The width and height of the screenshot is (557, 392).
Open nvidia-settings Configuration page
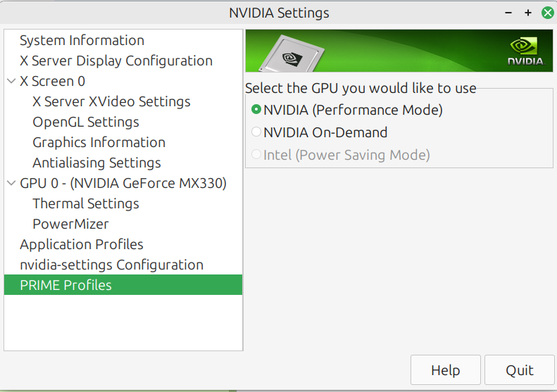pyautogui.click(x=111, y=265)
